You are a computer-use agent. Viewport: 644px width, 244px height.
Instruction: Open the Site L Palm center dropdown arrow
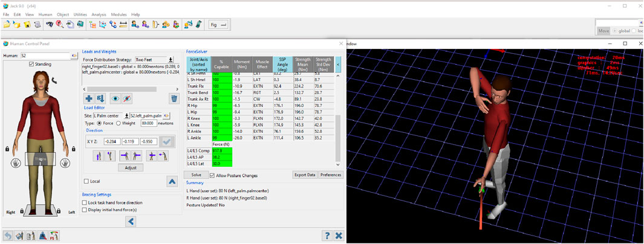click(127, 115)
